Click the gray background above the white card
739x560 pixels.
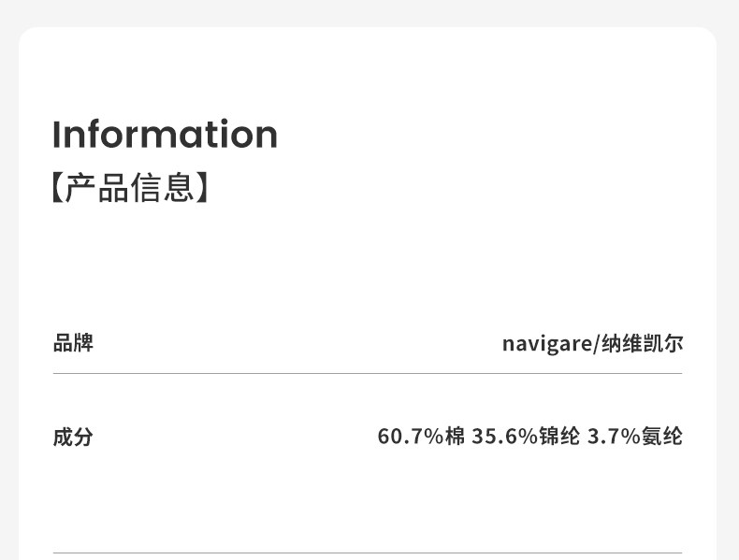(368, 11)
